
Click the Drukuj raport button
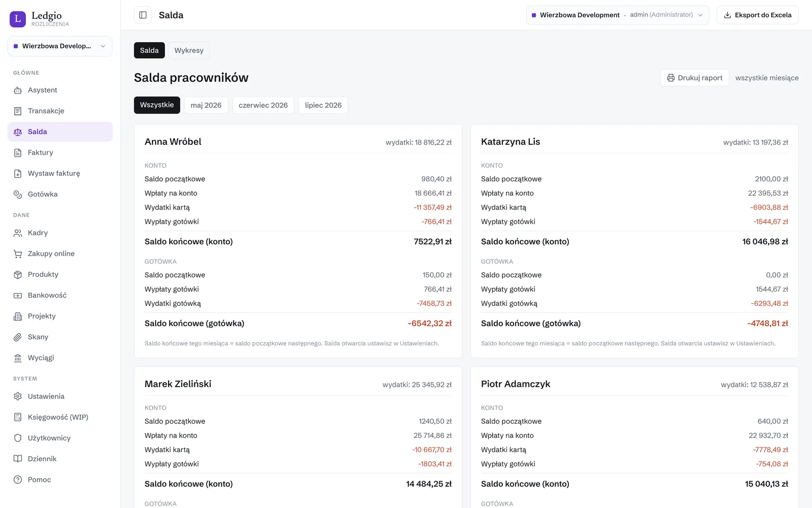click(x=695, y=78)
